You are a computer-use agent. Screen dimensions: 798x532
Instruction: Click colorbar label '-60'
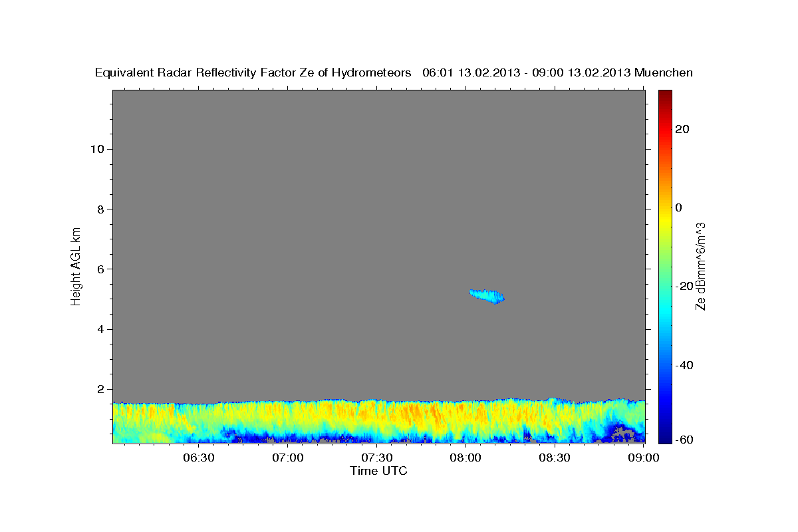685,440
